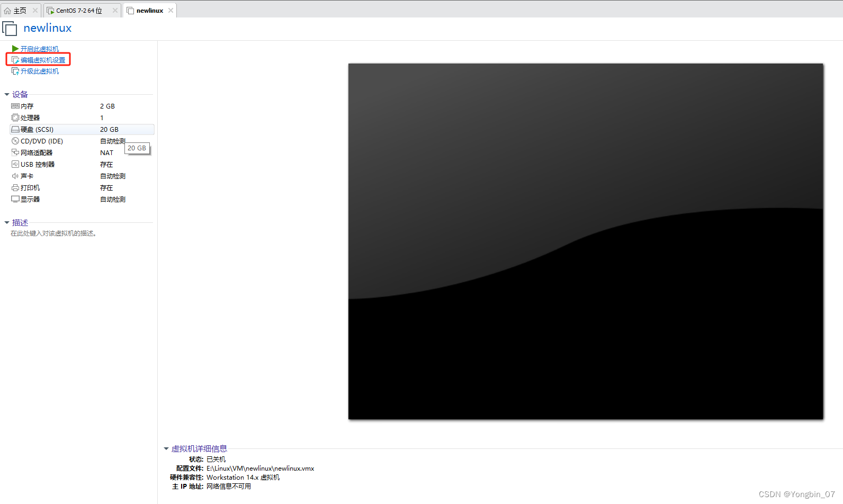The image size is (843, 504).
Task: Click the virtual machine screen preview
Action: click(x=586, y=241)
